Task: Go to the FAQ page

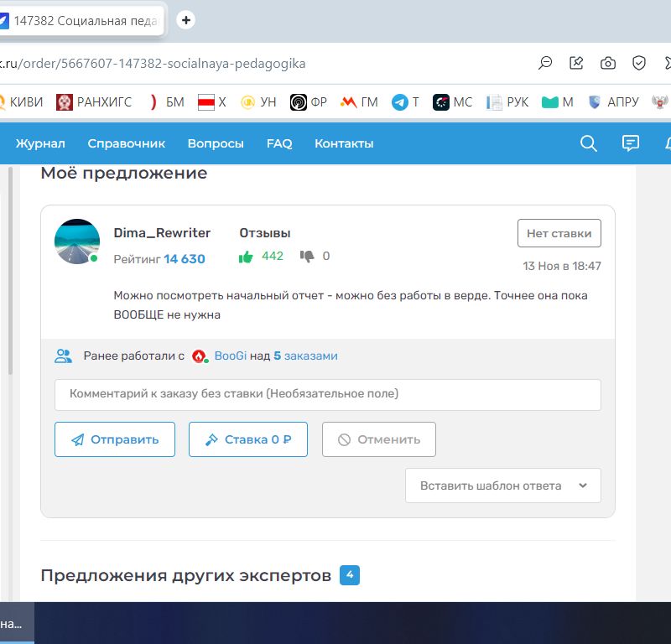Action: pos(279,143)
